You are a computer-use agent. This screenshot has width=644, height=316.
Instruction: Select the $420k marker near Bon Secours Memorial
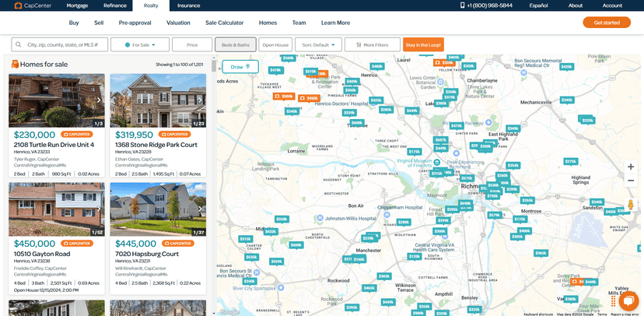pos(566,67)
